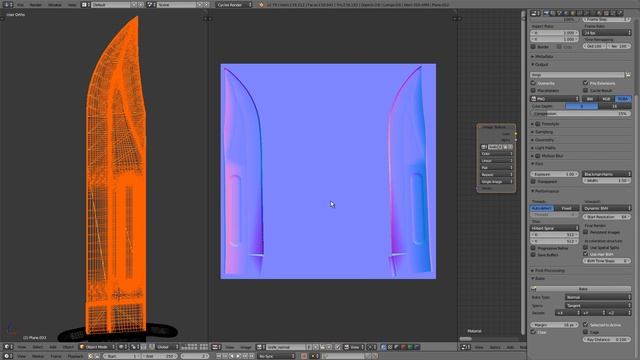This screenshot has width=640, height=360.
Task: Toggle Cache Result checkbox
Action: click(x=586, y=90)
